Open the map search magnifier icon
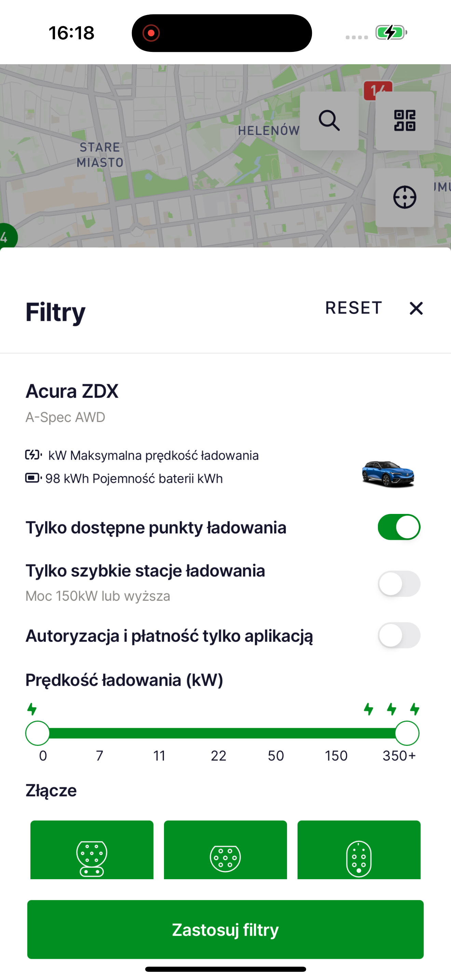This screenshot has width=451, height=980. point(329,121)
